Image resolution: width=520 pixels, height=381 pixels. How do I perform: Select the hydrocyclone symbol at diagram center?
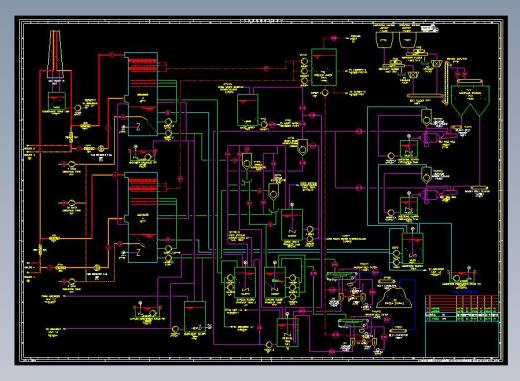(x=273, y=192)
